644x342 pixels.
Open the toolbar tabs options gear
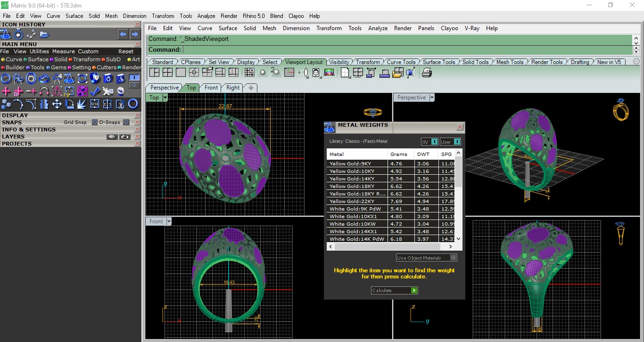(636, 62)
